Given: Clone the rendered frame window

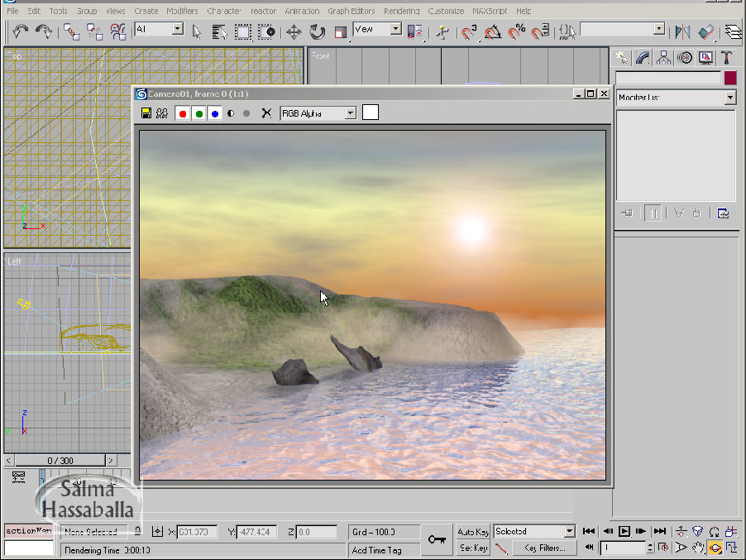Looking at the screenshot, I should pos(162,113).
